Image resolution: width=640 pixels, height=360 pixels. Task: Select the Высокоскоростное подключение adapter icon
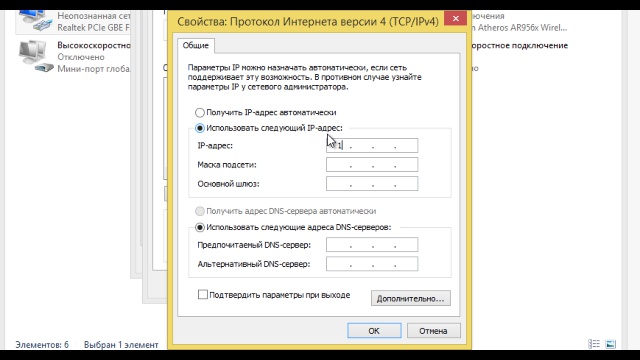pos(35,56)
